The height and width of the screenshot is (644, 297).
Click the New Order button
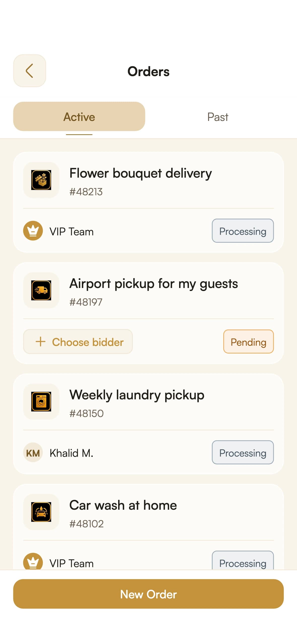tap(148, 594)
